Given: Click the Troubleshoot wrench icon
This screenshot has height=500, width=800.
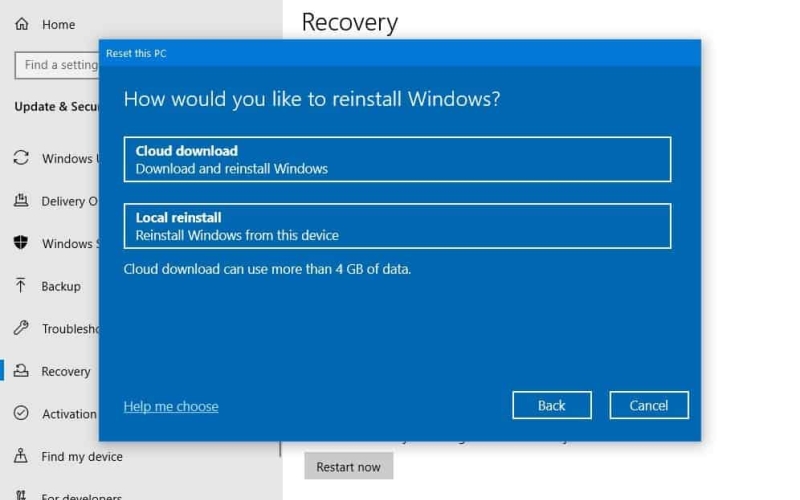Looking at the screenshot, I should click(21, 328).
